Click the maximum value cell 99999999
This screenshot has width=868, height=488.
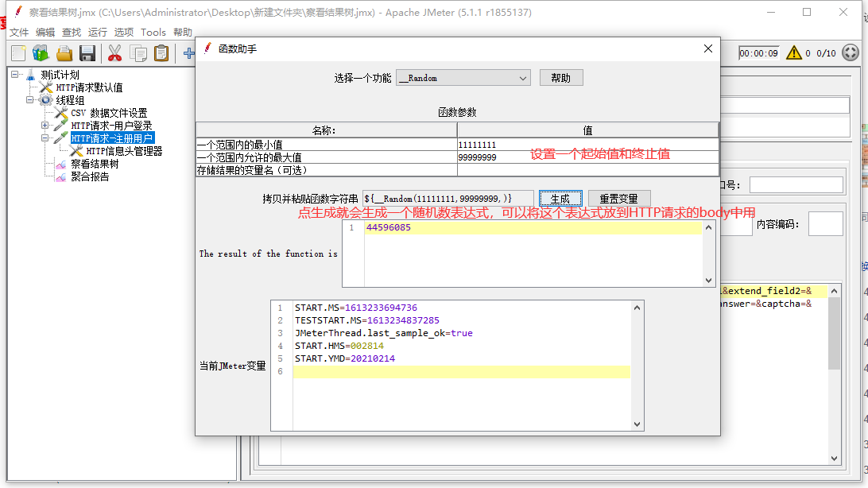click(587, 157)
